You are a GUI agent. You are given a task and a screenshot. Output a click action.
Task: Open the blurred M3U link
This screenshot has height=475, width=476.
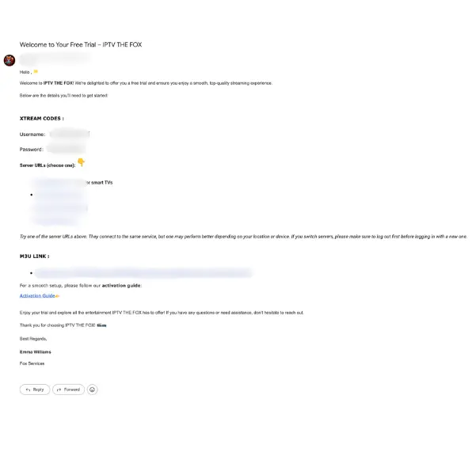tap(143, 272)
